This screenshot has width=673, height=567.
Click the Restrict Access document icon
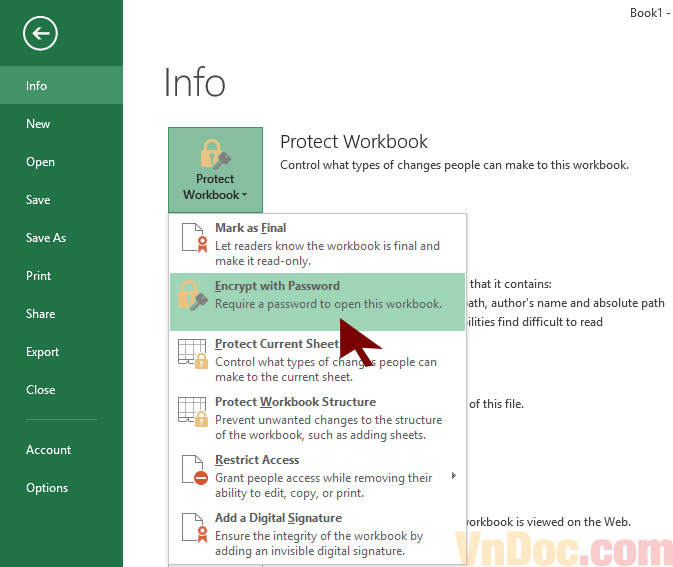pos(194,470)
